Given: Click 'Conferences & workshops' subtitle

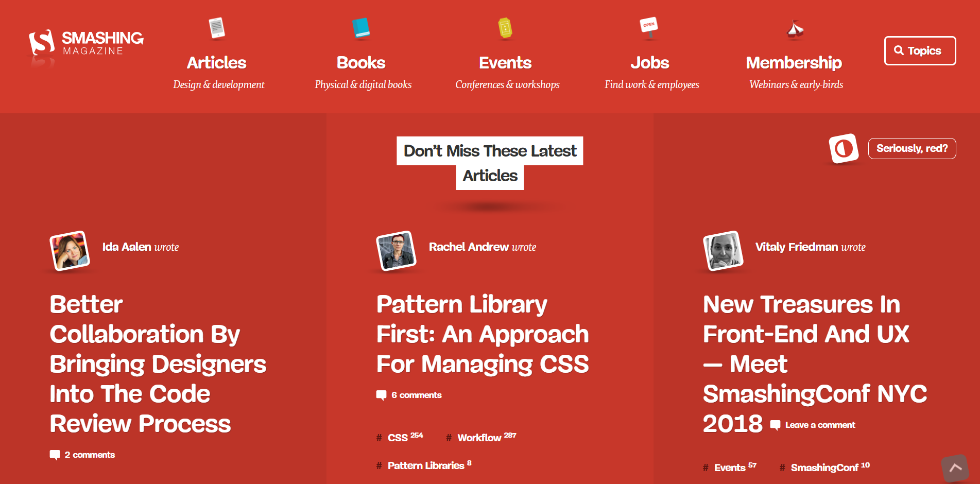Looking at the screenshot, I should 507,84.
